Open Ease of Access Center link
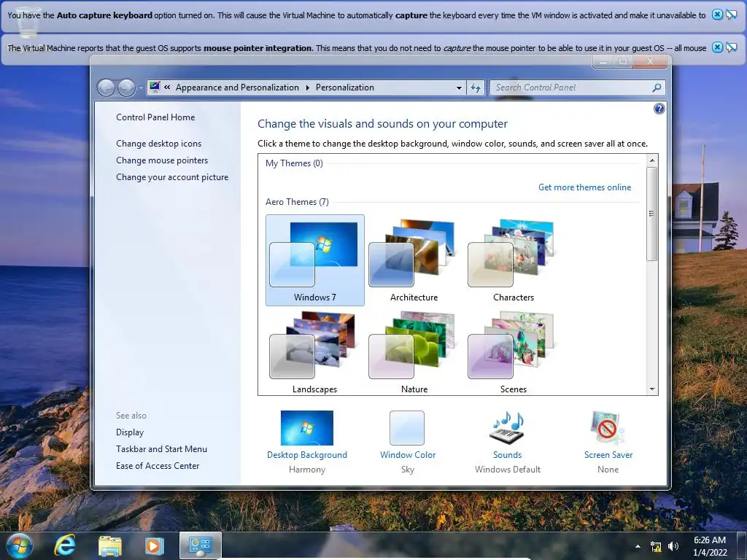 158,466
